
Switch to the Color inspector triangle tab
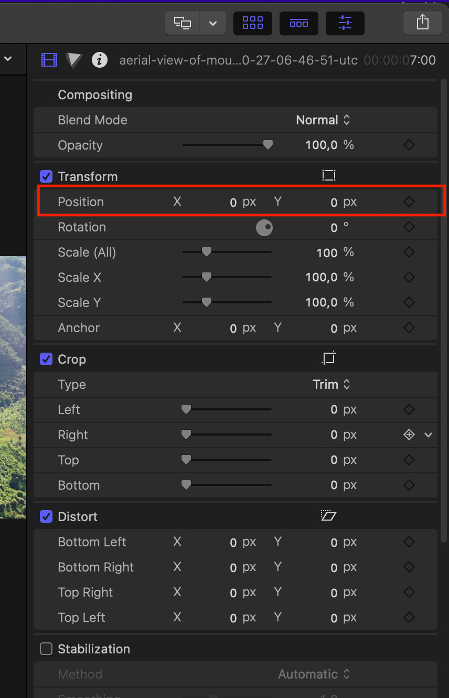(74, 60)
